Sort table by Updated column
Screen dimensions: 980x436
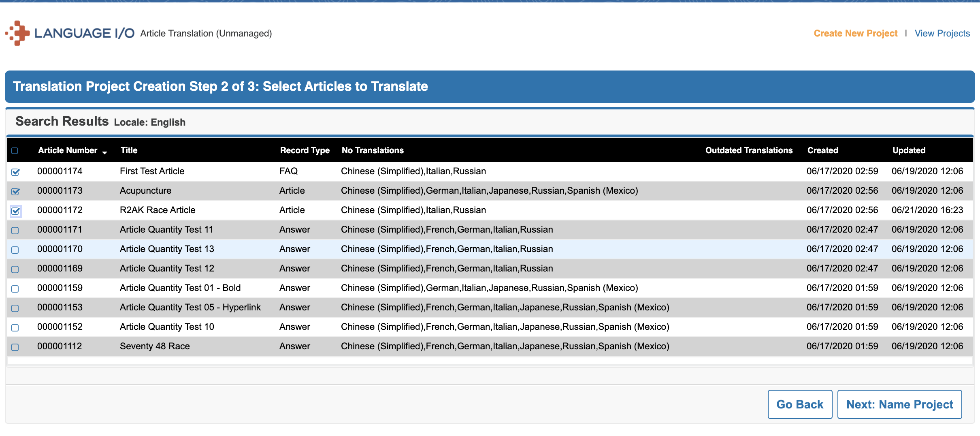pyautogui.click(x=909, y=150)
